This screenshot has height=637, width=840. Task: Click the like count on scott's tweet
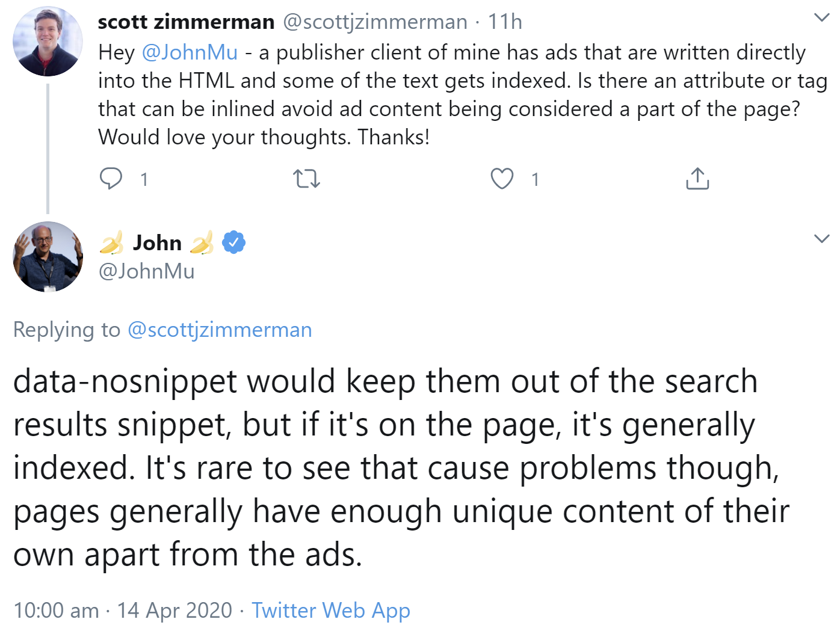(x=534, y=179)
